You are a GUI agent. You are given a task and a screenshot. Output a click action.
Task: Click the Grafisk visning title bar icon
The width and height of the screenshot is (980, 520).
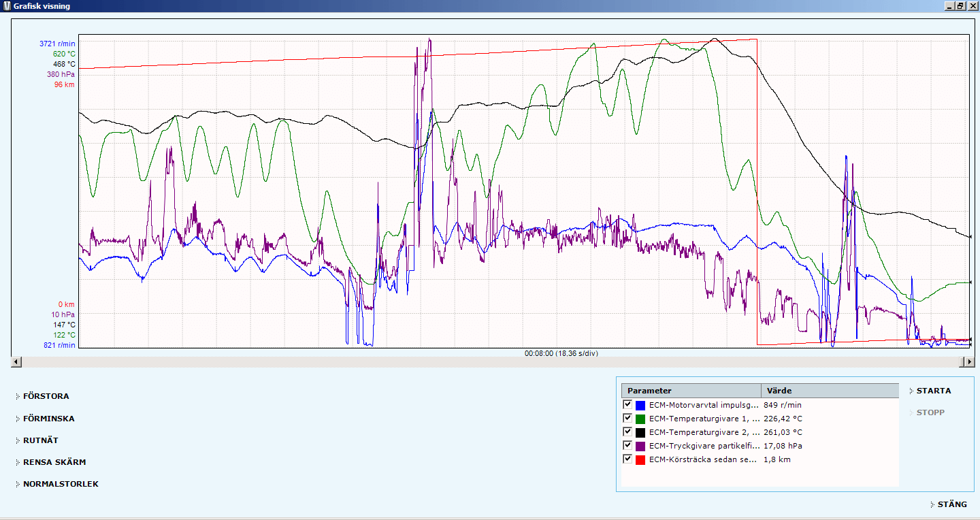click(x=7, y=6)
